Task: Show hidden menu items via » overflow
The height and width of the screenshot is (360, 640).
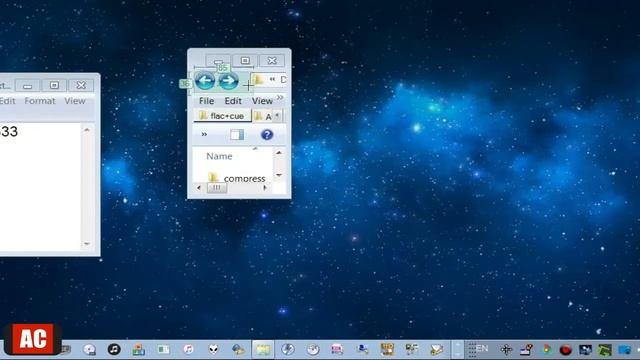Action: pyautogui.click(x=280, y=98)
